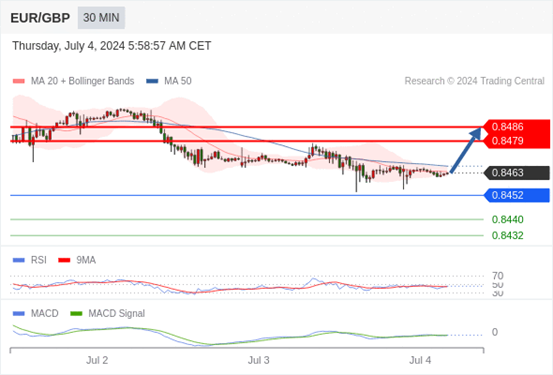The image size is (553, 375).
Task: Click the green 0.8432 support level
Action: point(508,235)
